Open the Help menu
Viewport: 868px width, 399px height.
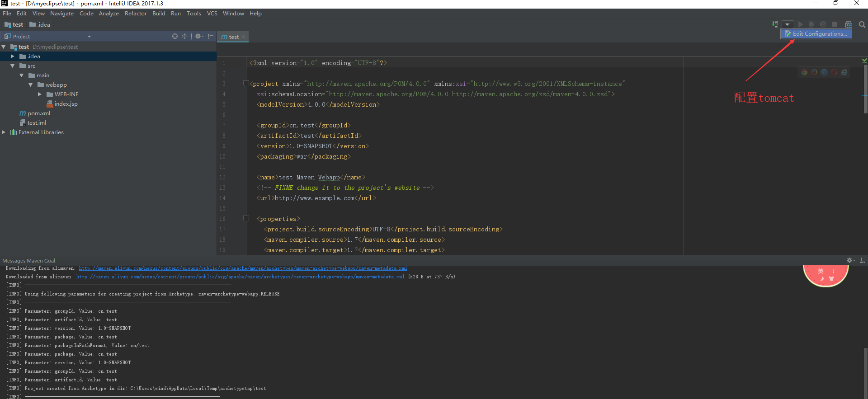coord(255,14)
